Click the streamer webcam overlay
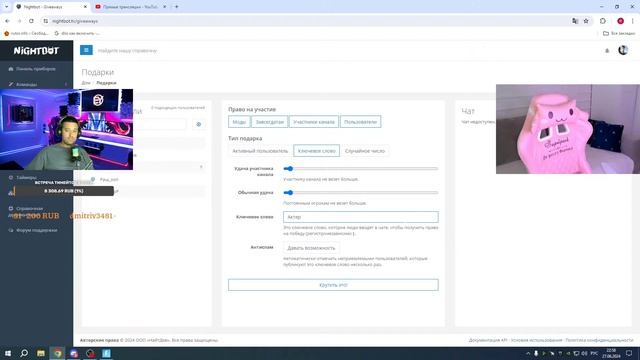Screen dimensions: 640x360 (67, 129)
